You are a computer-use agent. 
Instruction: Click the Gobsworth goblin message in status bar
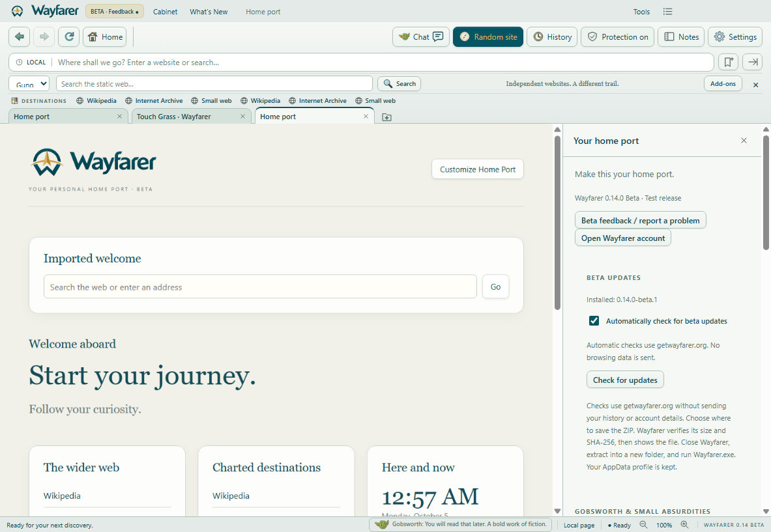click(461, 524)
